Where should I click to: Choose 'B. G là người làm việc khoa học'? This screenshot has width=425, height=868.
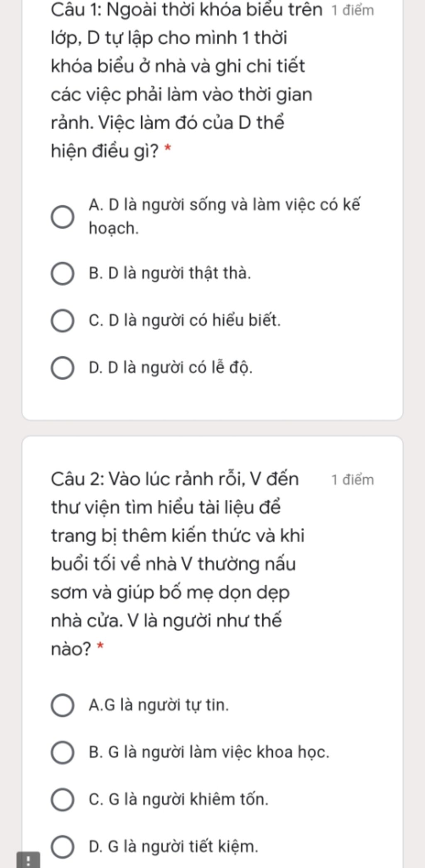coord(63,752)
